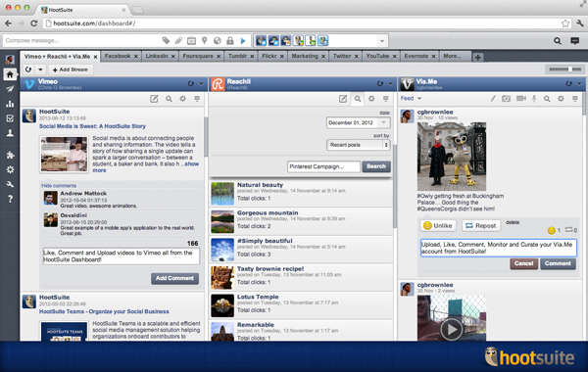This screenshot has height=372, width=588.
Task: Switch to the Tumblr tab
Action: pyautogui.click(x=241, y=56)
